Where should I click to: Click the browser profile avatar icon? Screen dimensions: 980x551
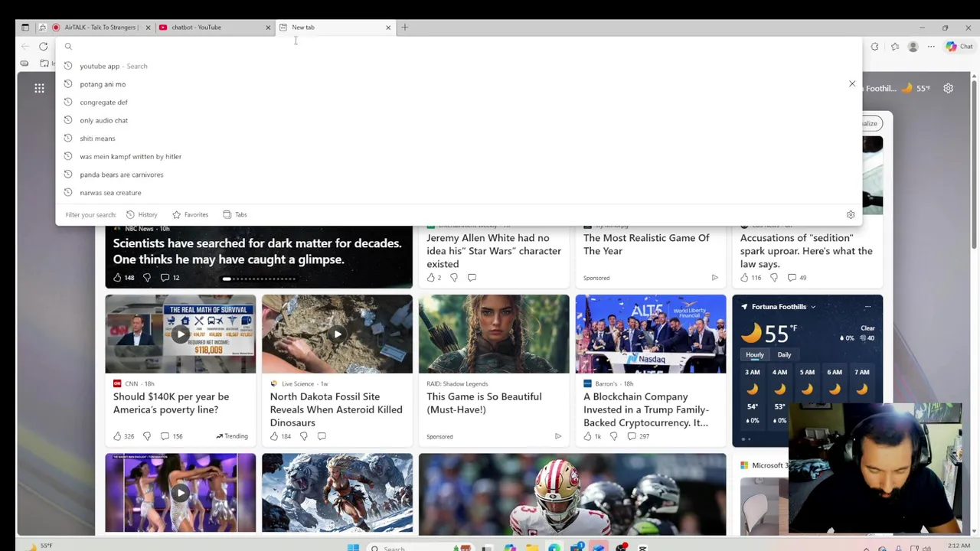coord(913,47)
